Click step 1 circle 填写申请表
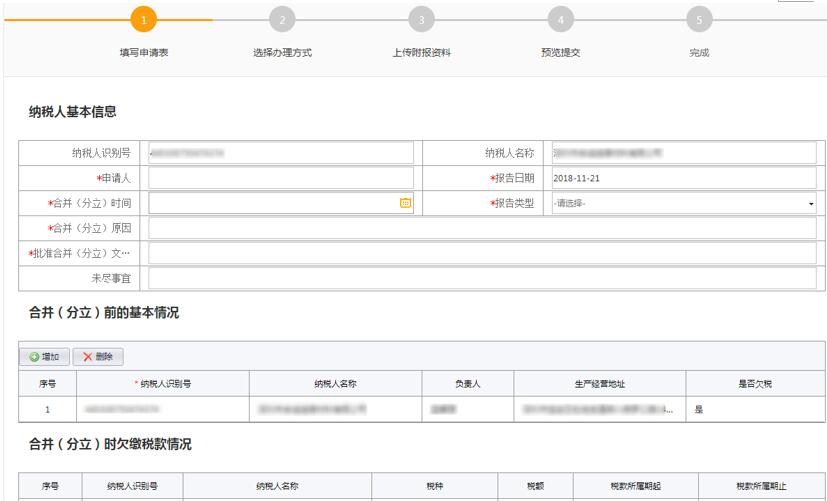The height and width of the screenshot is (501, 827). click(143, 20)
